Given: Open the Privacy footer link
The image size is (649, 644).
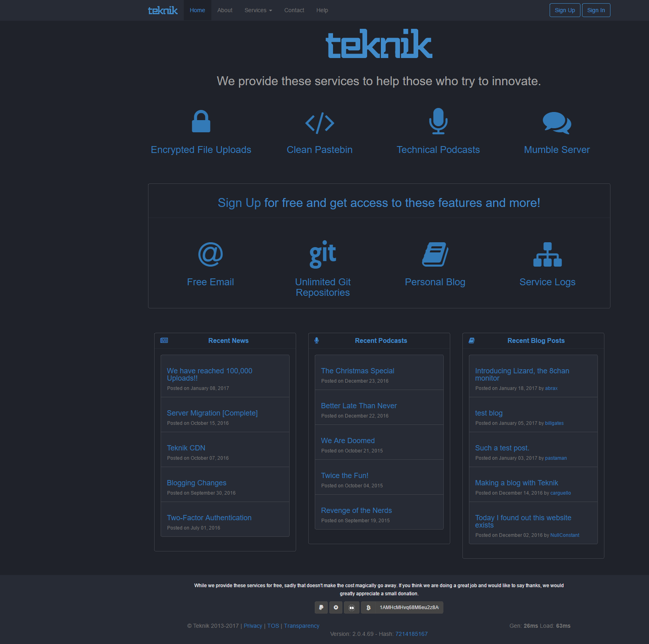Looking at the screenshot, I should [253, 626].
